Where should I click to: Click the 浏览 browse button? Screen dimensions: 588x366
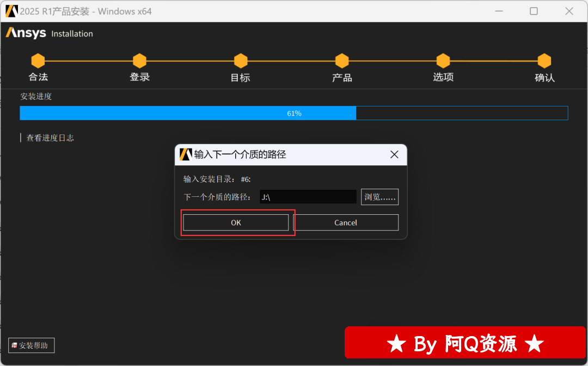(x=379, y=197)
